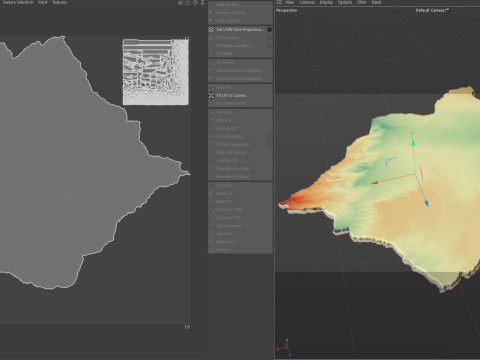Select Stop Interactive Mapping command

240,79
